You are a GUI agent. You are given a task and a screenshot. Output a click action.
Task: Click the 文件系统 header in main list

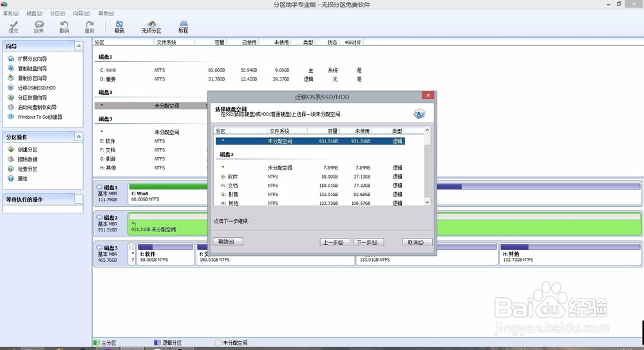point(174,42)
